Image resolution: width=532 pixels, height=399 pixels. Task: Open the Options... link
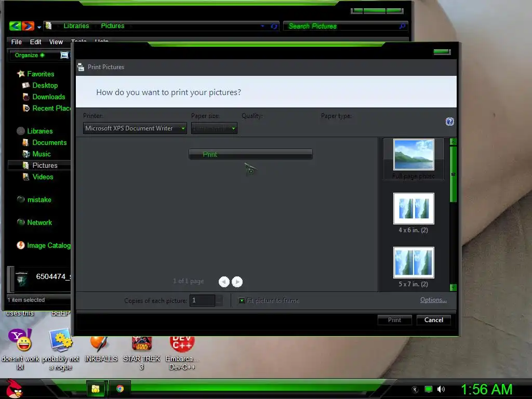(433, 300)
